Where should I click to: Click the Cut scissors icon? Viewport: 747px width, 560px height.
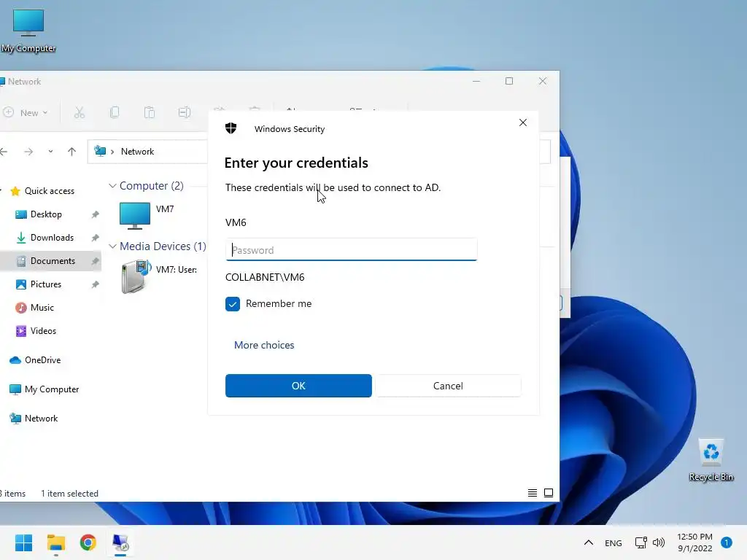coord(79,113)
